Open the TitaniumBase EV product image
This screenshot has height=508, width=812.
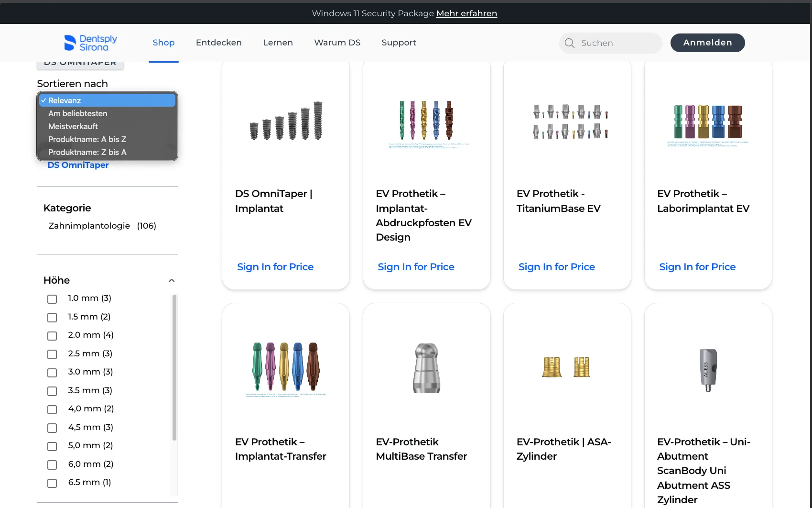click(x=570, y=121)
